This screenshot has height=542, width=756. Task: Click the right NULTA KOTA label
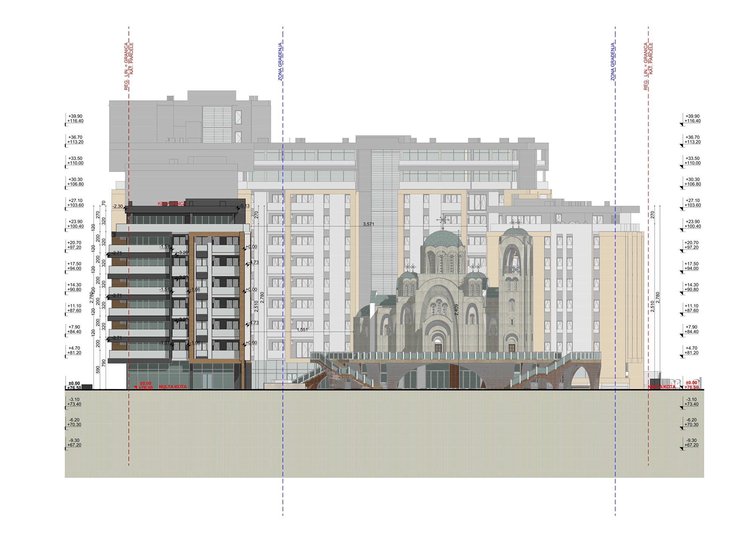(661, 387)
